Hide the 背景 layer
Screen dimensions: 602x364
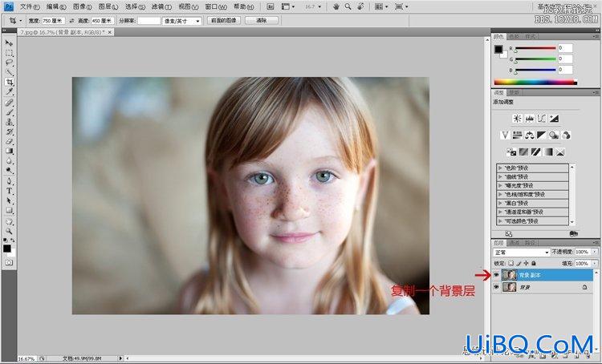coord(496,287)
